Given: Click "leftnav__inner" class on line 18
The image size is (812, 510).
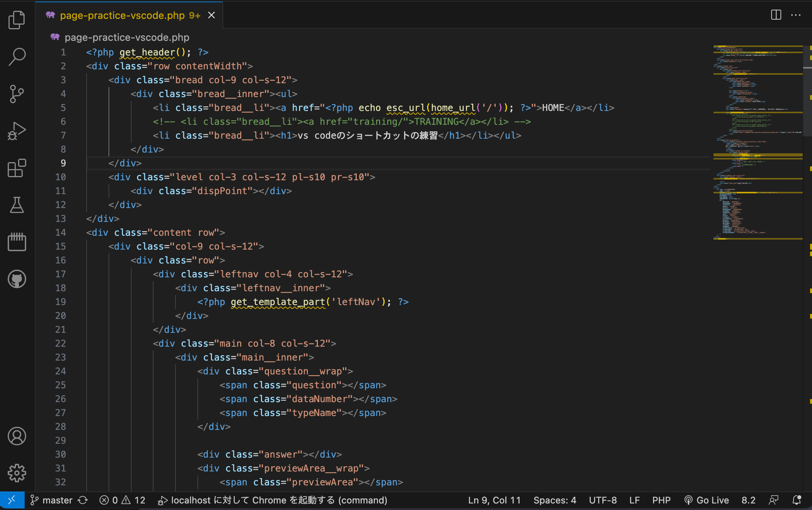Looking at the screenshot, I should pyautogui.click(x=281, y=288).
